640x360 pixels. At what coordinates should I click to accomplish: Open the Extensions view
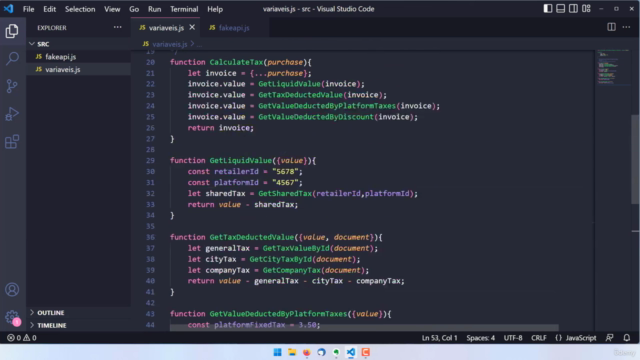tap(12, 142)
